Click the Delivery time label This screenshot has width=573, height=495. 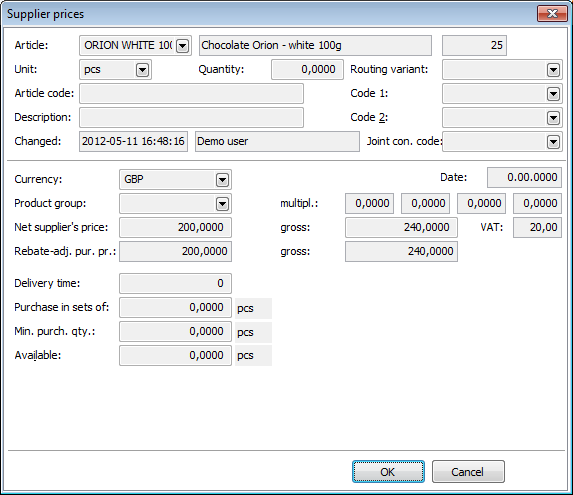(x=47, y=283)
